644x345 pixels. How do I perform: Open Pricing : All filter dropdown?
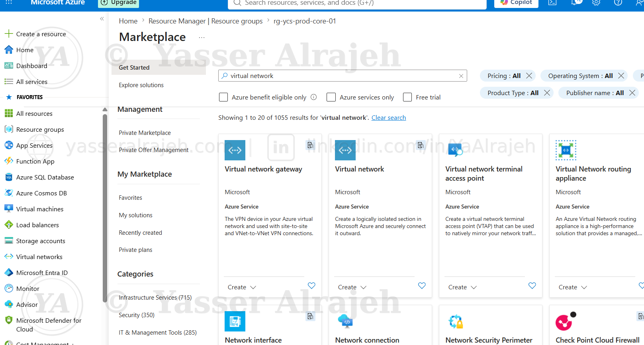click(x=504, y=76)
